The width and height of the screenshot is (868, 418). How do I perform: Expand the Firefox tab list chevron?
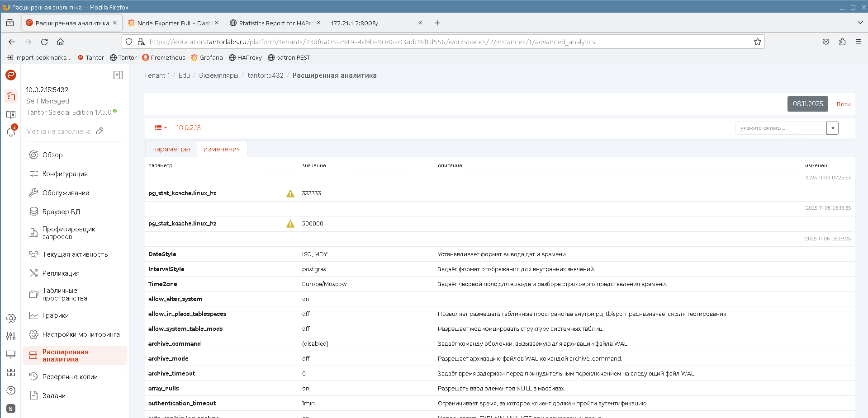[x=860, y=23]
